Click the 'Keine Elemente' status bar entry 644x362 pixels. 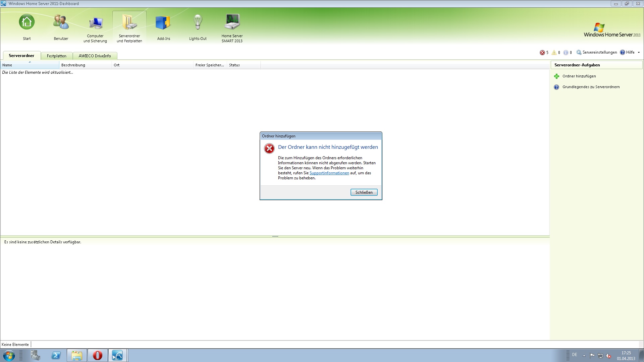click(x=15, y=345)
